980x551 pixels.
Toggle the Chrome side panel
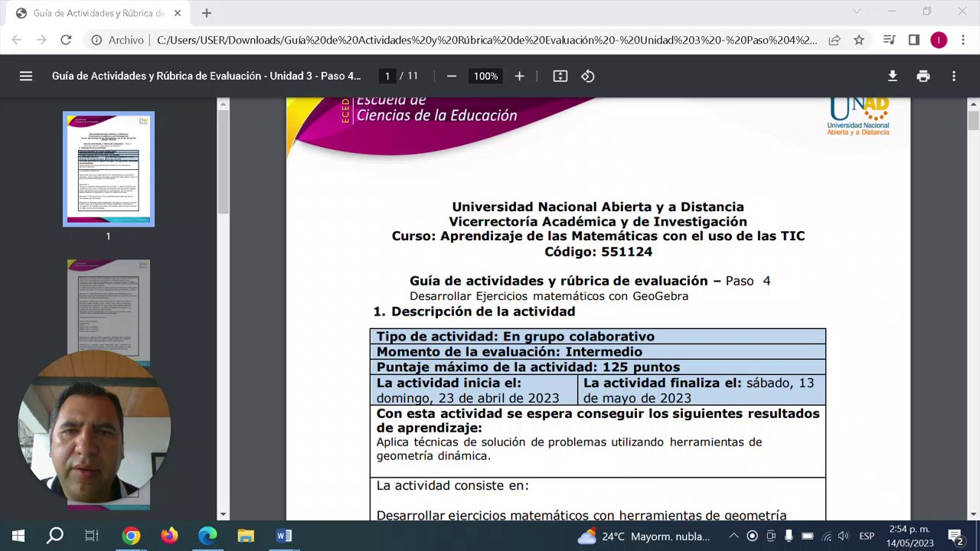pyautogui.click(x=913, y=40)
